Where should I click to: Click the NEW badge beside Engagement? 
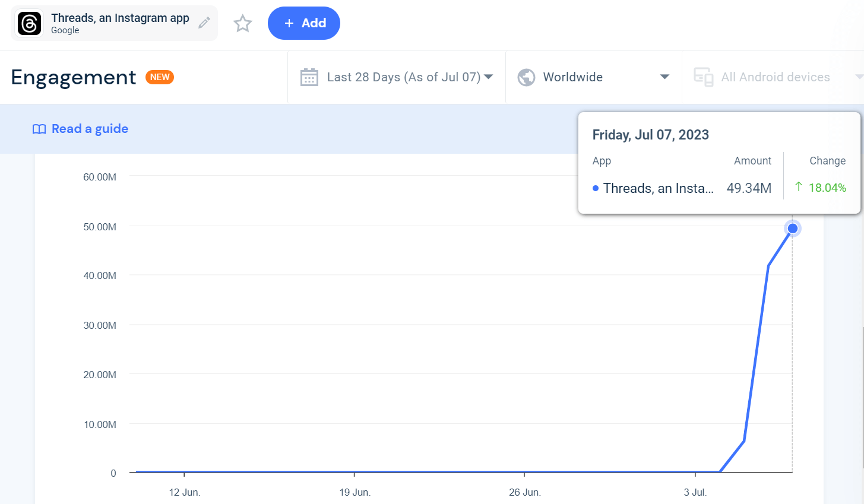pyautogui.click(x=159, y=77)
